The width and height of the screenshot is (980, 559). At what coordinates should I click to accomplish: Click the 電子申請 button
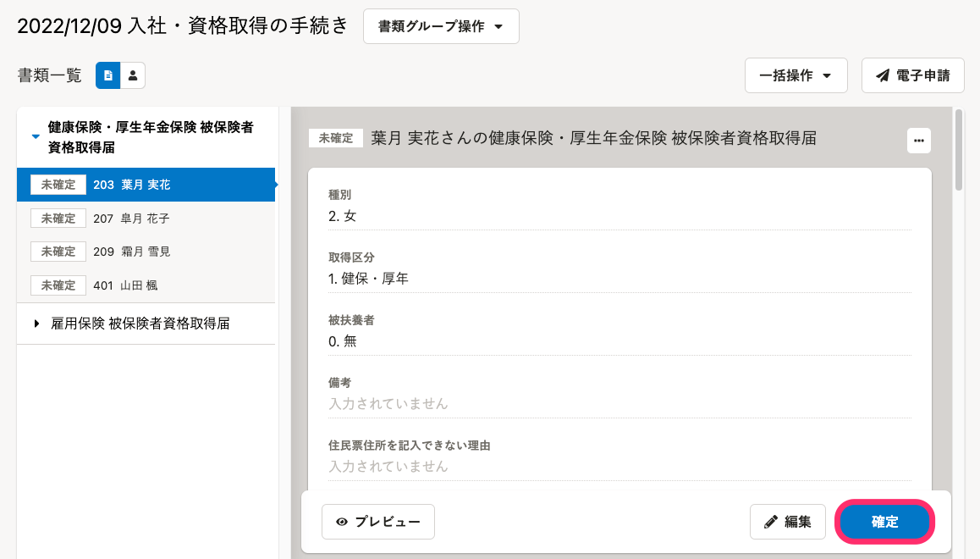[x=912, y=75]
